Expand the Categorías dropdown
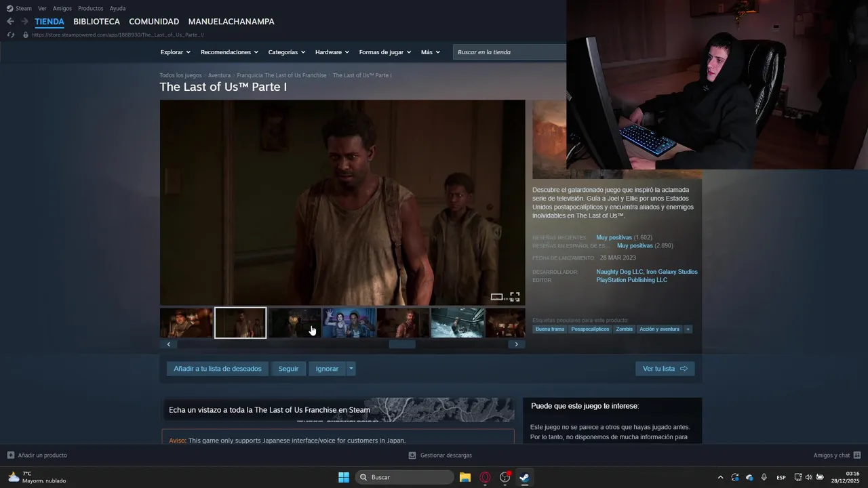The height and width of the screenshot is (488, 868). pyautogui.click(x=286, y=52)
